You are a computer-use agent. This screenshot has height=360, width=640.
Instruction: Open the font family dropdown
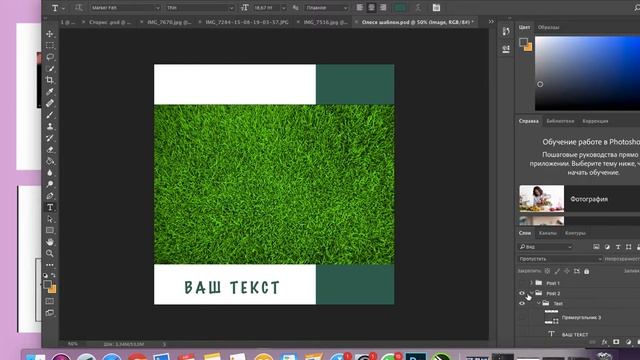tap(125, 8)
